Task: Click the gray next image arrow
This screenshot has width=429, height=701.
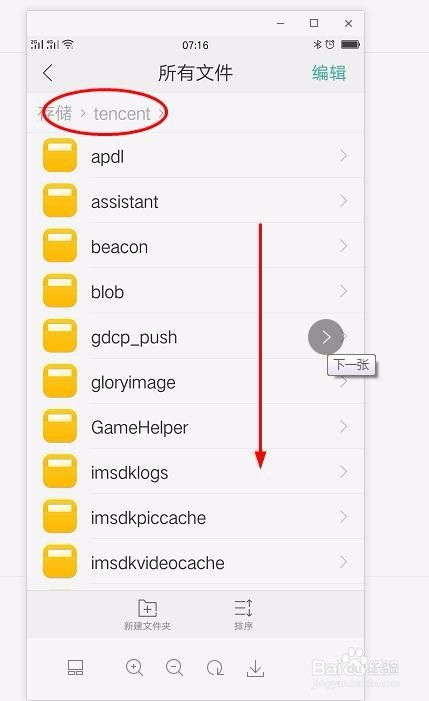Action: coord(326,337)
